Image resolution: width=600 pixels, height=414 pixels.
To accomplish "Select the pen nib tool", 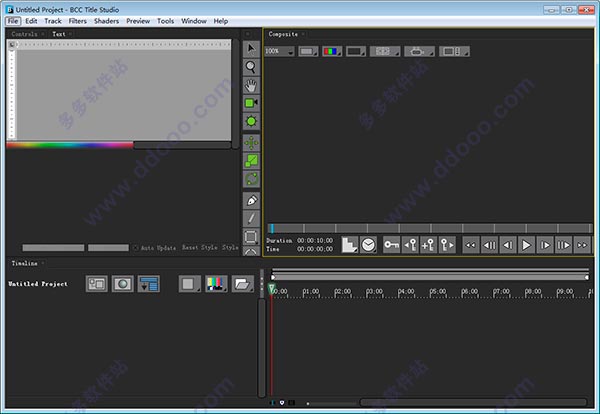I will 251,200.
